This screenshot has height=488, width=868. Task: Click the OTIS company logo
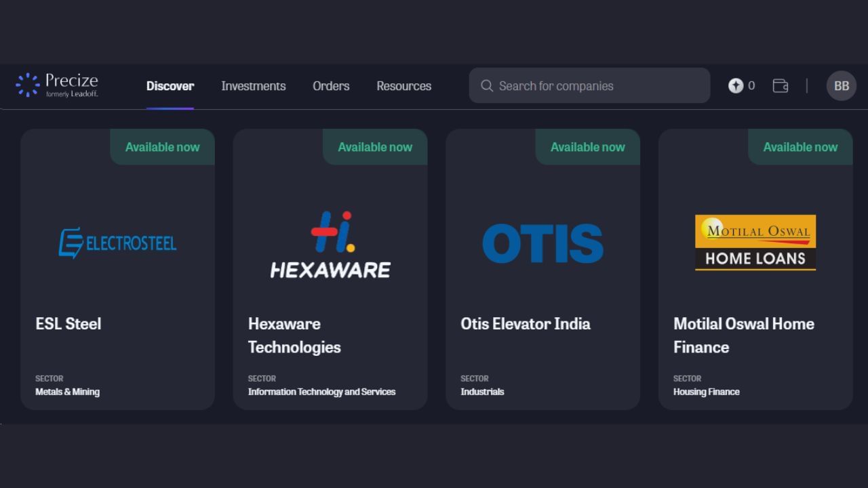point(542,243)
